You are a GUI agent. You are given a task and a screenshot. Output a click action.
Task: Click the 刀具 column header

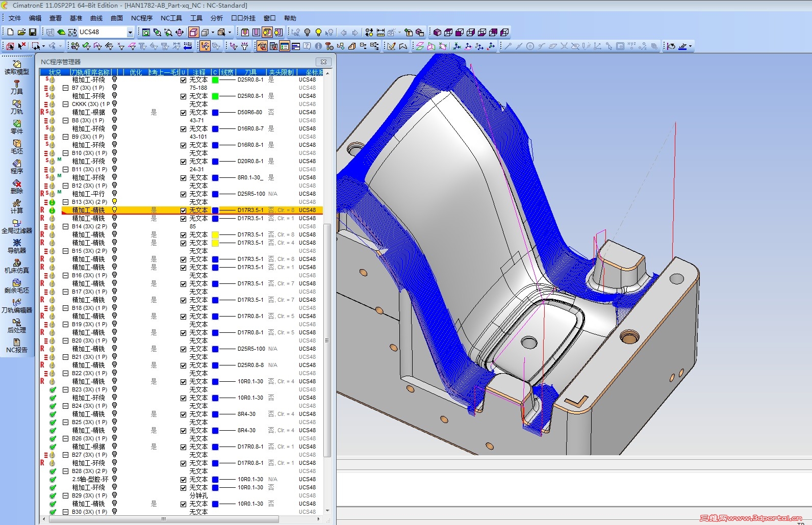click(250, 72)
